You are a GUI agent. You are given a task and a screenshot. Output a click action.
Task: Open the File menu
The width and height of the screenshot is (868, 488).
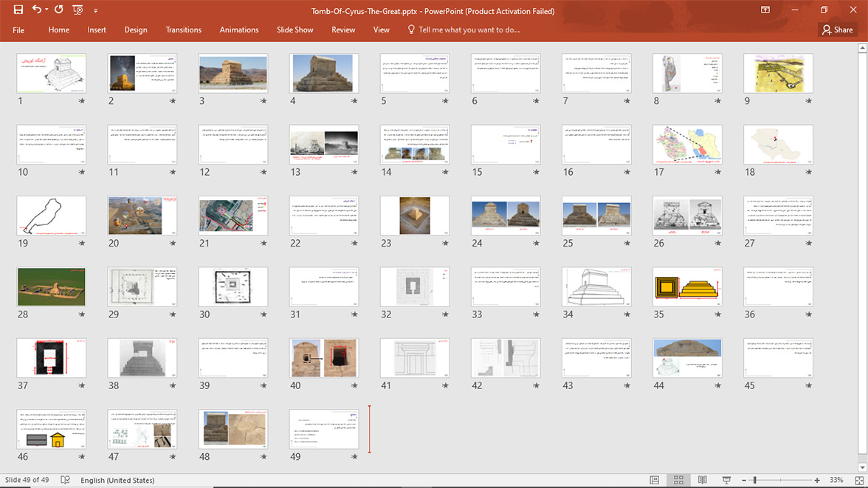(x=18, y=30)
